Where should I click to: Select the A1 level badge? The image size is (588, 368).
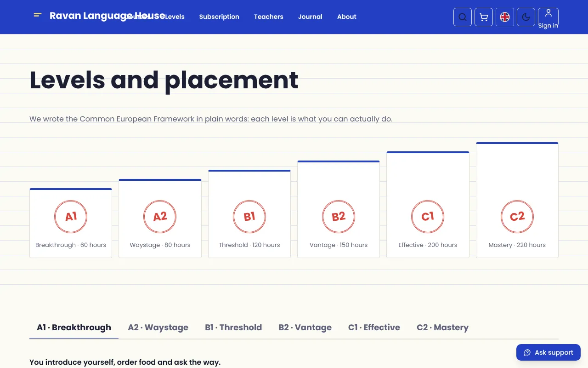71,216
